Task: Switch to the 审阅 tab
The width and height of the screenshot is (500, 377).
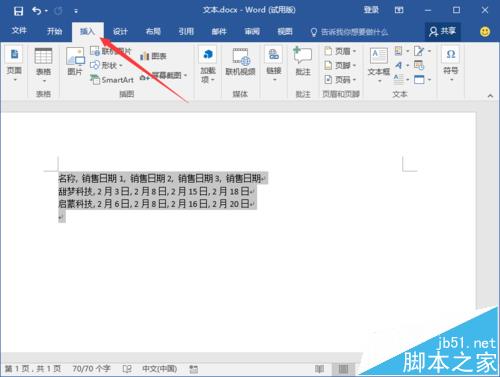Action: click(x=252, y=32)
